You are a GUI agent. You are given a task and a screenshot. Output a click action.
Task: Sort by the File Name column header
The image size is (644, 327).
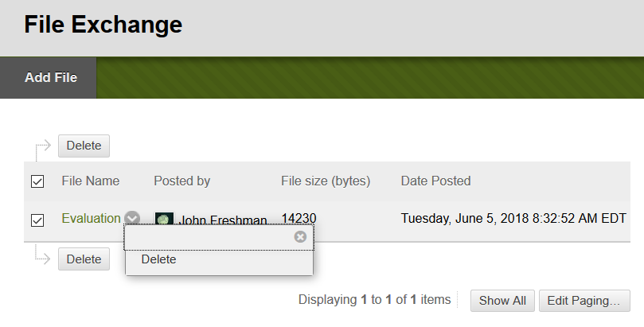point(91,181)
